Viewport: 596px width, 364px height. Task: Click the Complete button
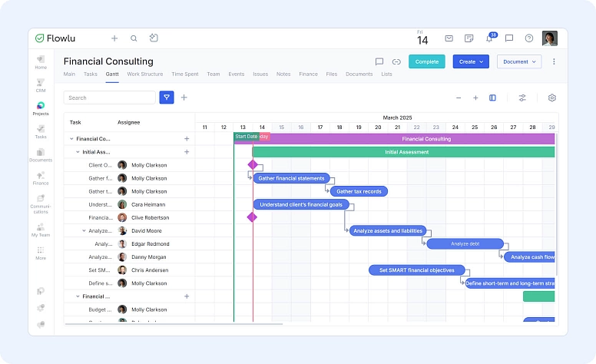tap(426, 61)
